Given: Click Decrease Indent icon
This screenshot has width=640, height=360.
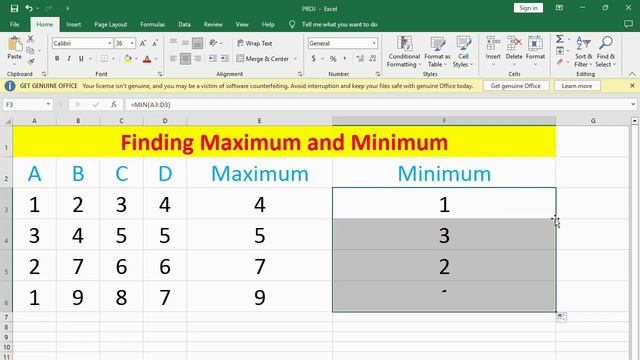Looking at the screenshot, I should 213,59.
